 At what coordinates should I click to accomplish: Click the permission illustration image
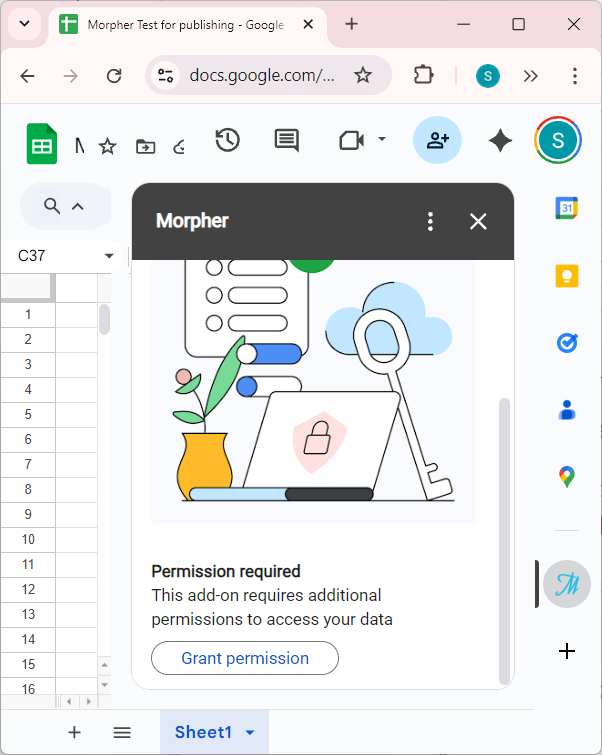(314, 391)
